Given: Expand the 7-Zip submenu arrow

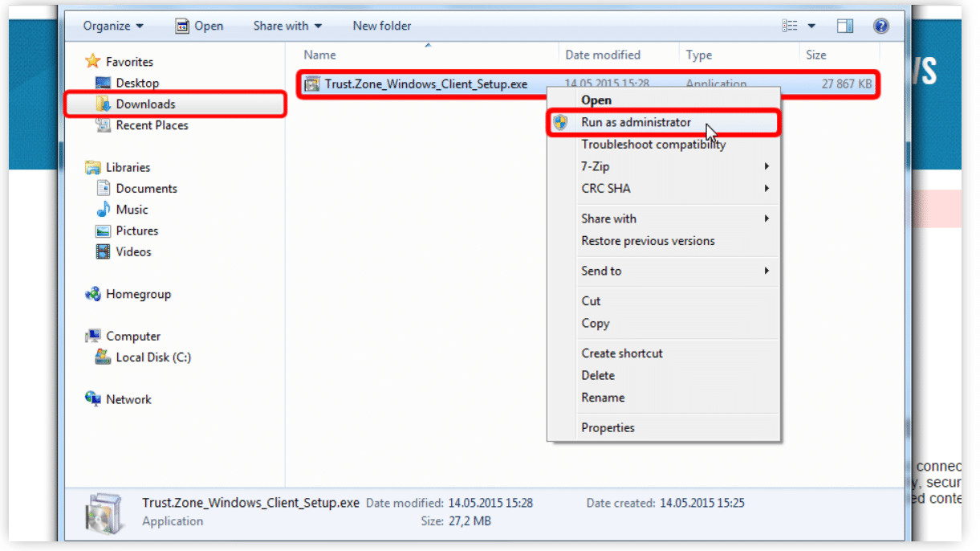Looking at the screenshot, I should (767, 166).
